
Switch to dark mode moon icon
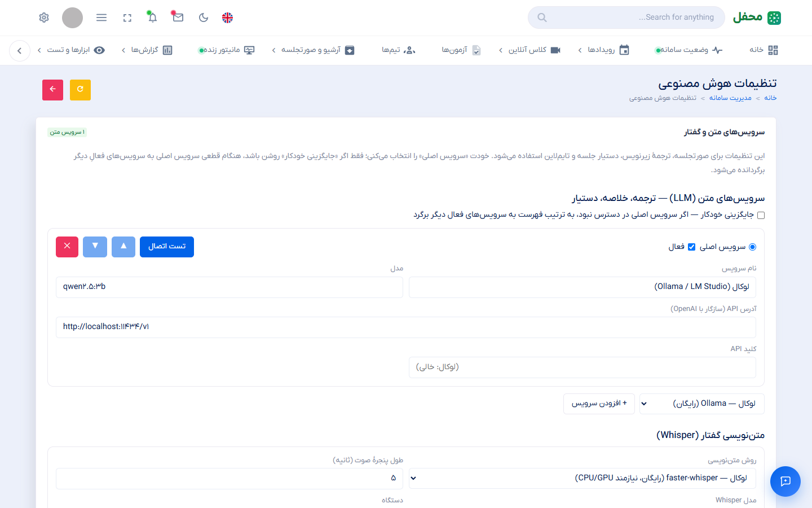point(204,17)
